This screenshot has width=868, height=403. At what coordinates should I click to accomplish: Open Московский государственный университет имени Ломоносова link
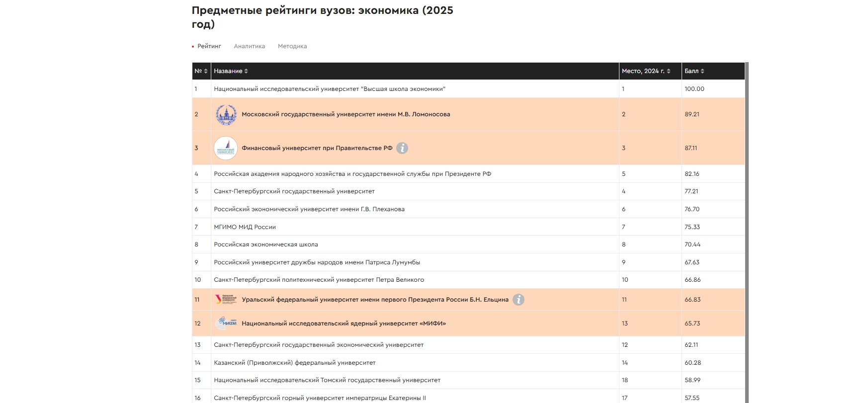point(346,114)
